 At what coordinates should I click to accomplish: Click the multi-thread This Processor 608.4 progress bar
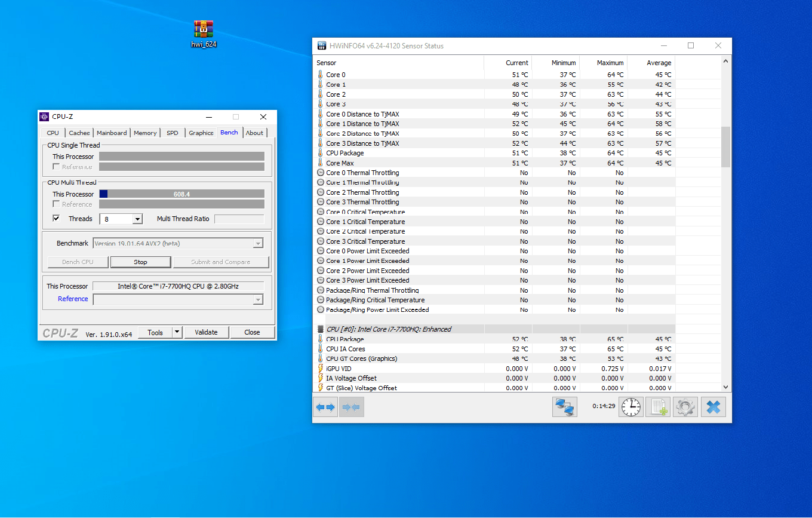coord(182,194)
